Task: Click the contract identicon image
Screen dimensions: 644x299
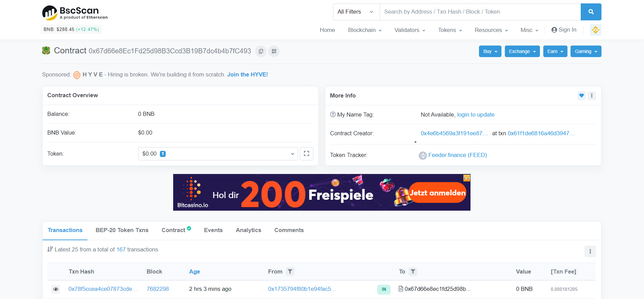Action: 46,51
